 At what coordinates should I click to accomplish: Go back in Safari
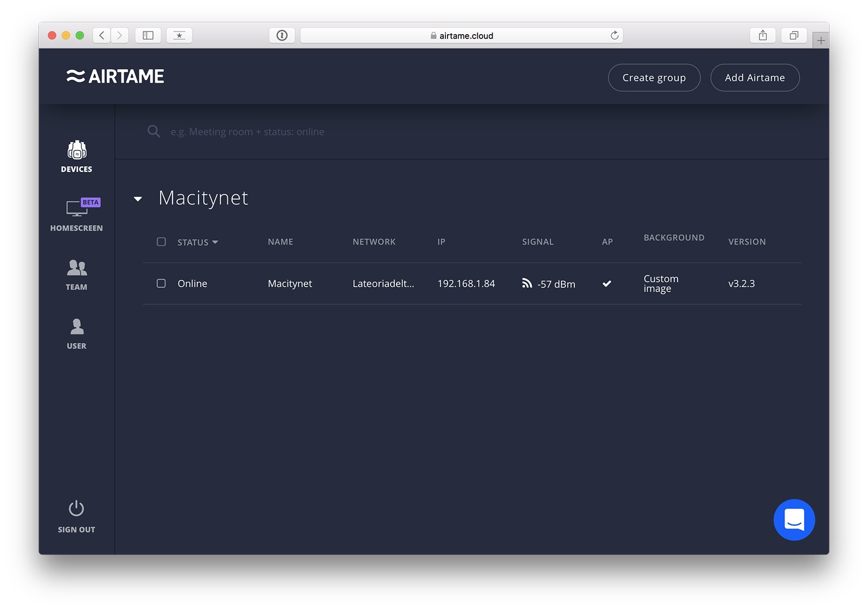[101, 35]
